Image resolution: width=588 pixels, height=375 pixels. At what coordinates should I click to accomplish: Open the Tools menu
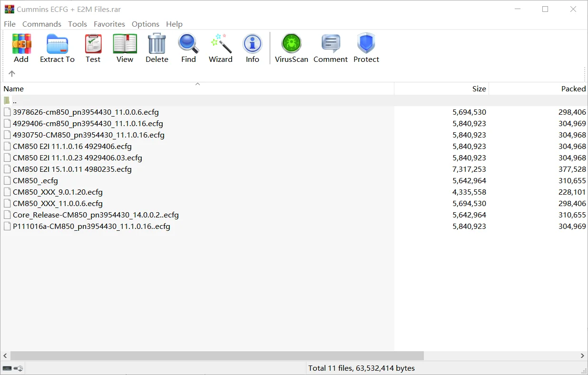(x=78, y=24)
